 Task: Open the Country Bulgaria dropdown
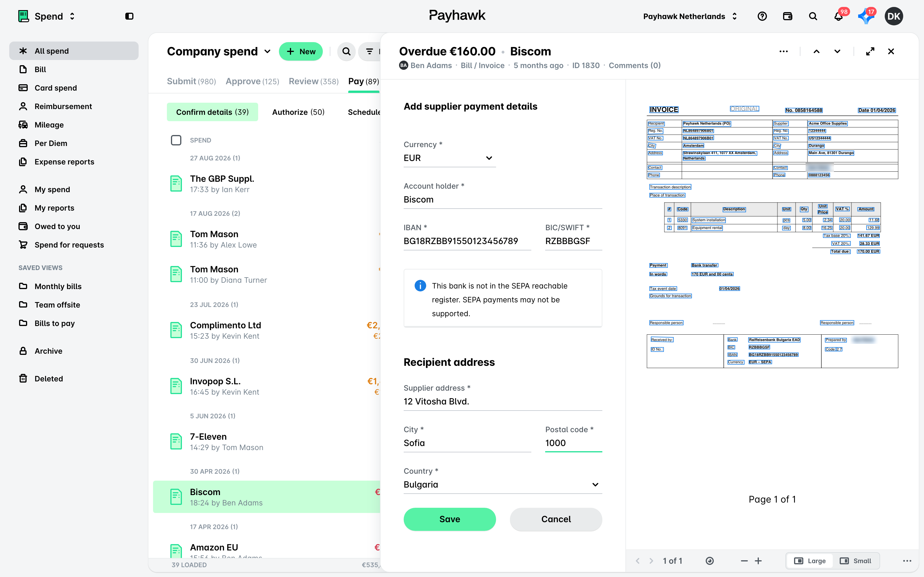pyautogui.click(x=503, y=485)
